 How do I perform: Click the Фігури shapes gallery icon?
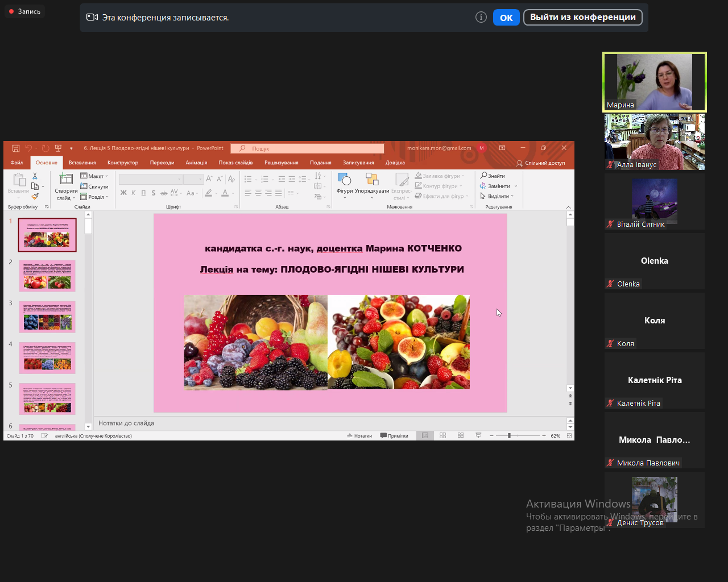(344, 180)
